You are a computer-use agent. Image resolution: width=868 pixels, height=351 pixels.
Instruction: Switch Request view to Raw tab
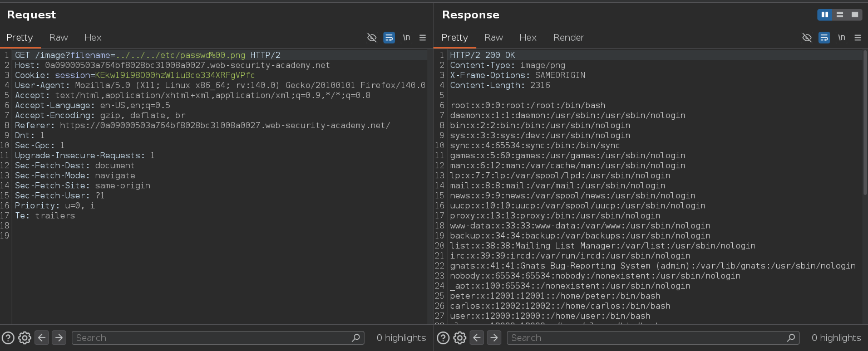tap(58, 37)
